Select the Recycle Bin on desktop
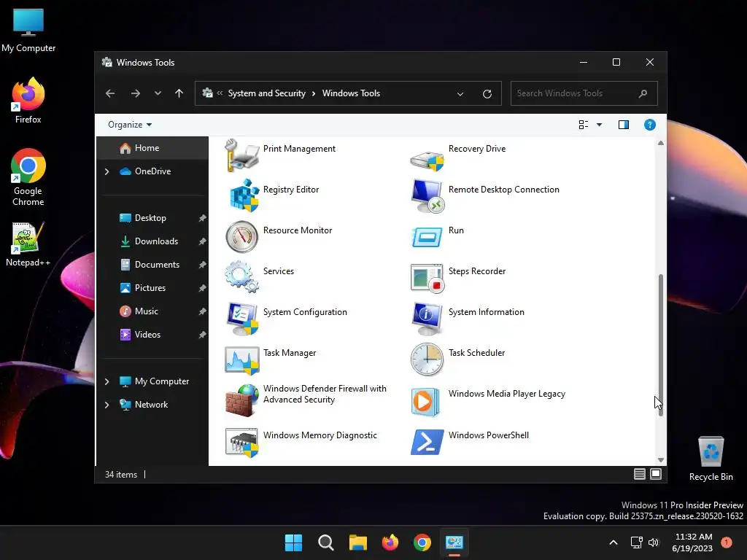 click(711, 459)
